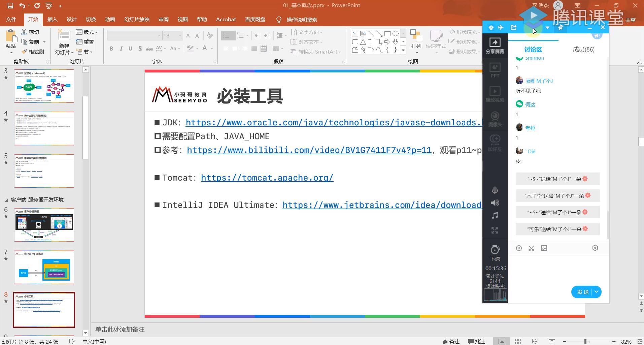Increase font size with the larger A icon
Screen dimensions: 644x345
coord(188,35)
